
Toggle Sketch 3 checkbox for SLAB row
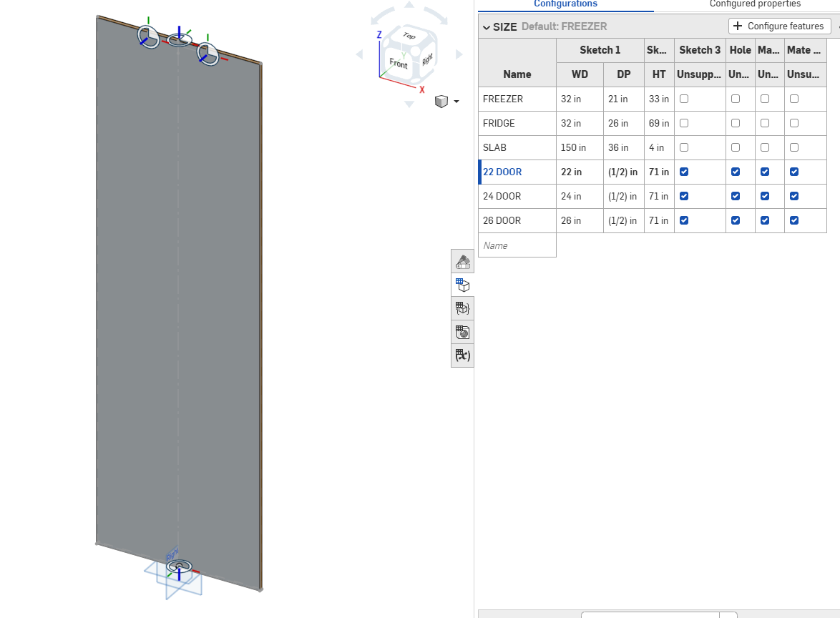684,147
